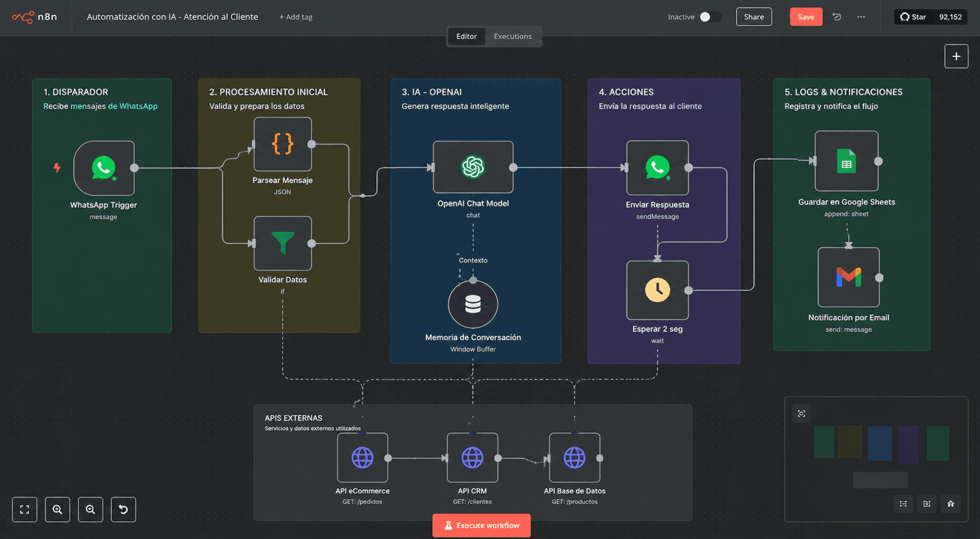Select the WhatsApp Trigger node
Viewport: 980px width, 539px height.
104,168
